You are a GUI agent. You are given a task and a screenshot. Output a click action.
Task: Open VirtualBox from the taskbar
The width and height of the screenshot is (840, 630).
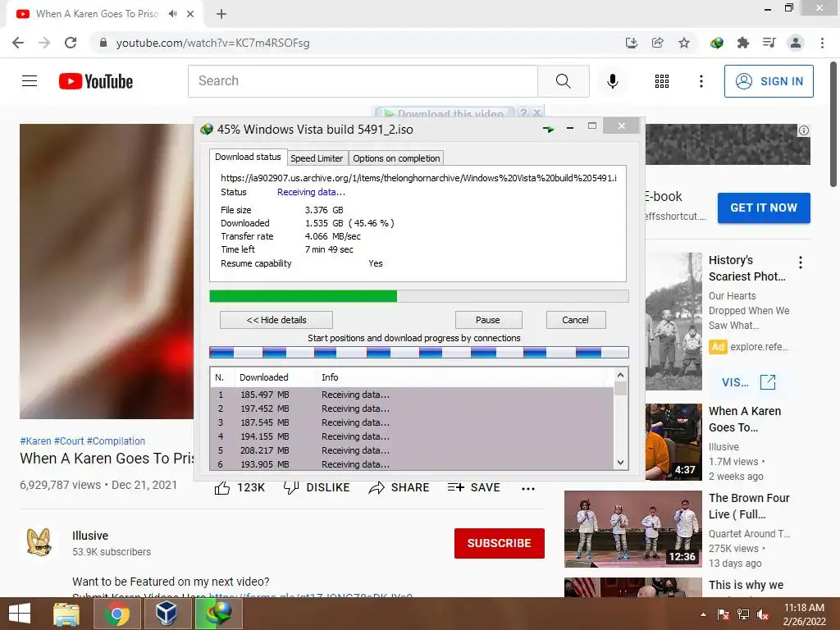coord(167,614)
